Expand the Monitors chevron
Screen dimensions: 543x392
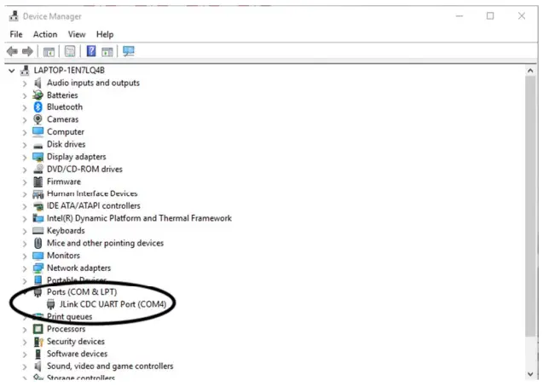click(x=25, y=257)
